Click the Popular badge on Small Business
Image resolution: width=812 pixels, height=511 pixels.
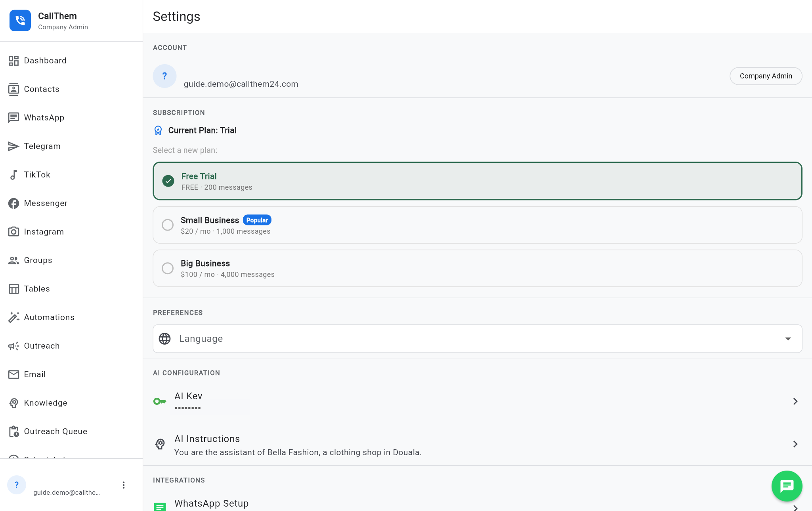[x=257, y=220]
